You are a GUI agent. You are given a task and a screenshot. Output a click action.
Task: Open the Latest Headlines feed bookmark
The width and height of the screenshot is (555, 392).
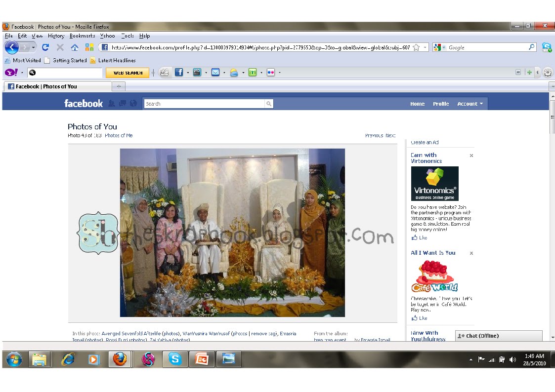pyautogui.click(x=113, y=60)
